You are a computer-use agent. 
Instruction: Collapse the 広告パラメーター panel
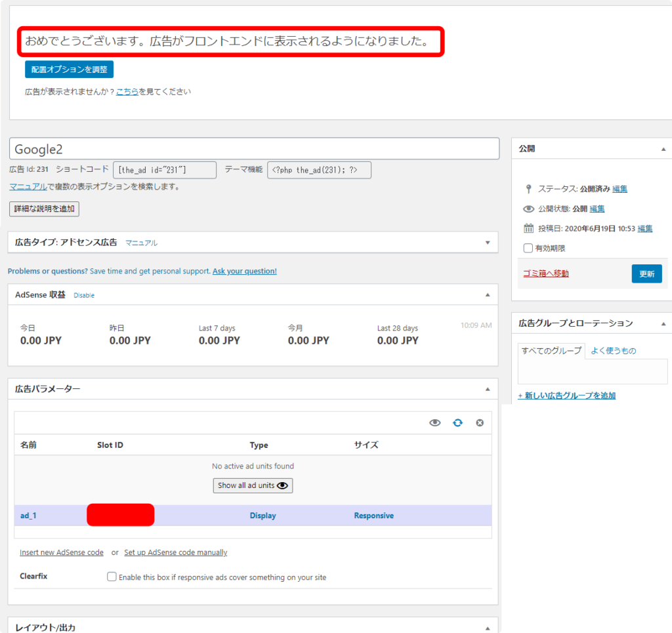point(488,389)
